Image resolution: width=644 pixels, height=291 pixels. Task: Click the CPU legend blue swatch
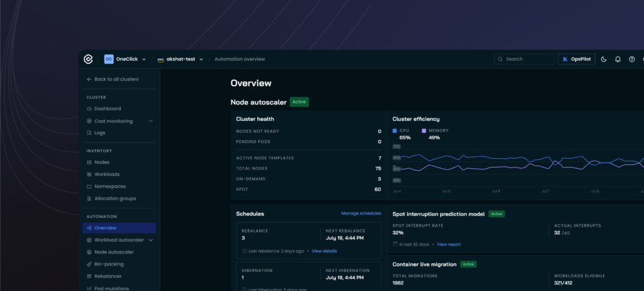pyautogui.click(x=395, y=130)
